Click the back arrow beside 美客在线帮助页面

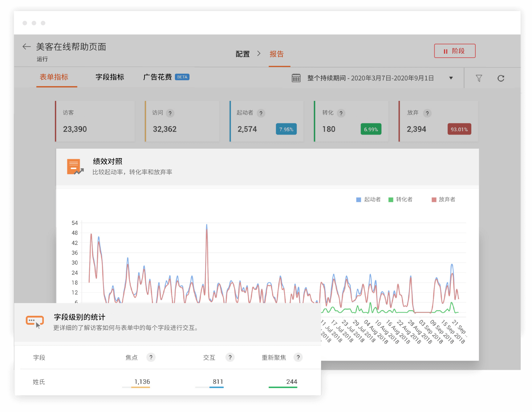26,47
